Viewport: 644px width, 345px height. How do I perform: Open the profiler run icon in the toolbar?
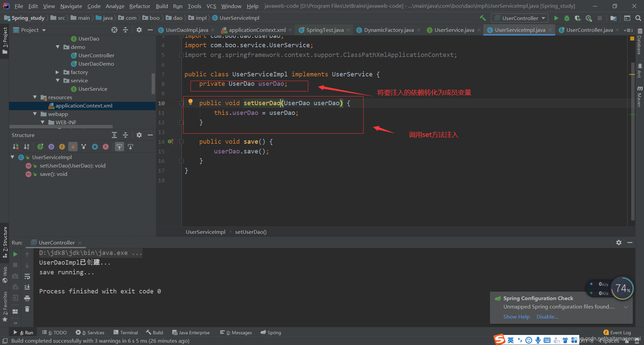(589, 18)
